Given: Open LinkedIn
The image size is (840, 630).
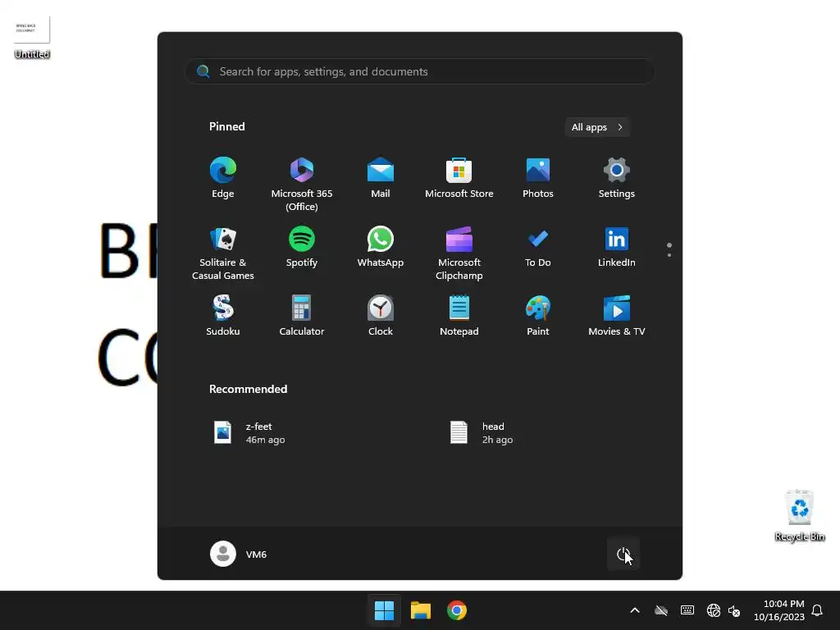Looking at the screenshot, I should (617, 247).
